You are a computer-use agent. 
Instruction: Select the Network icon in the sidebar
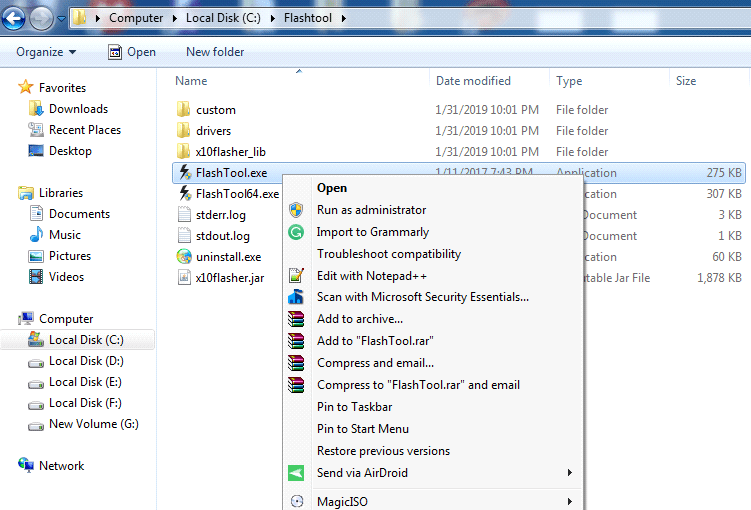pos(26,465)
